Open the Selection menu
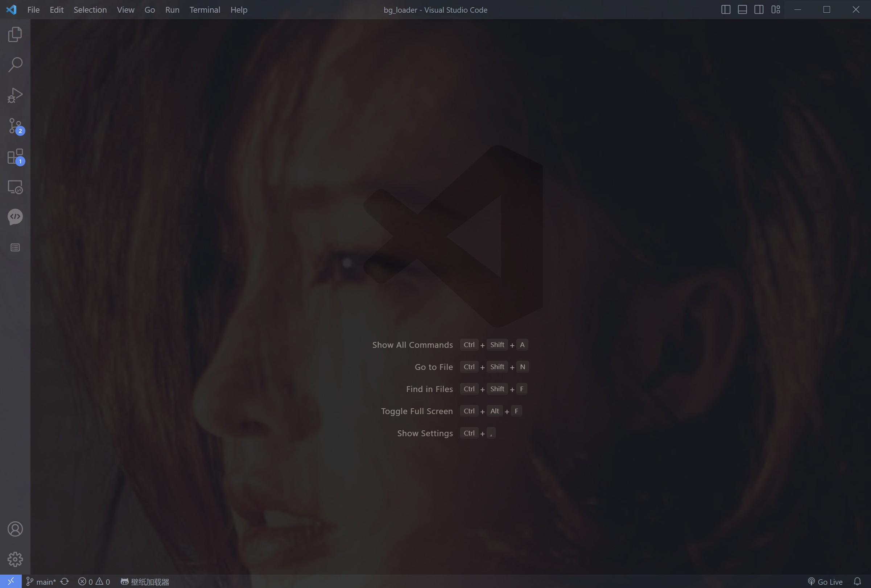The image size is (871, 588). 90,10
